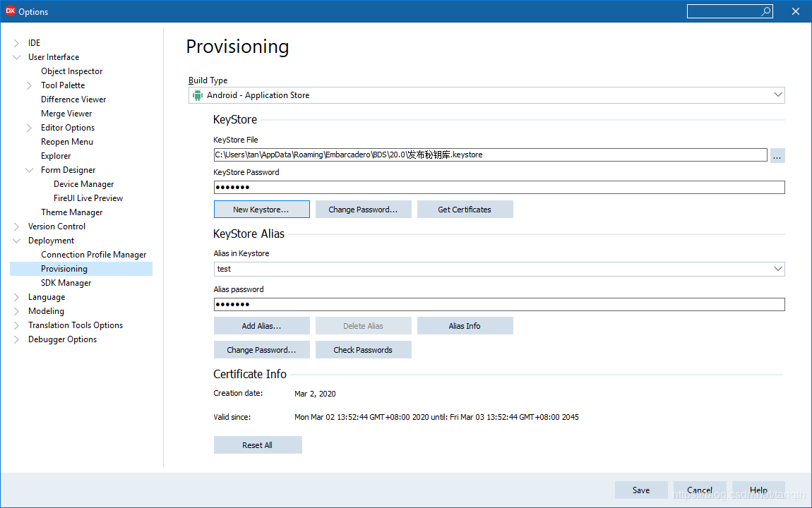This screenshot has height=508, width=812.
Task: Select Device Manager in the tree
Action: [x=83, y=184]
